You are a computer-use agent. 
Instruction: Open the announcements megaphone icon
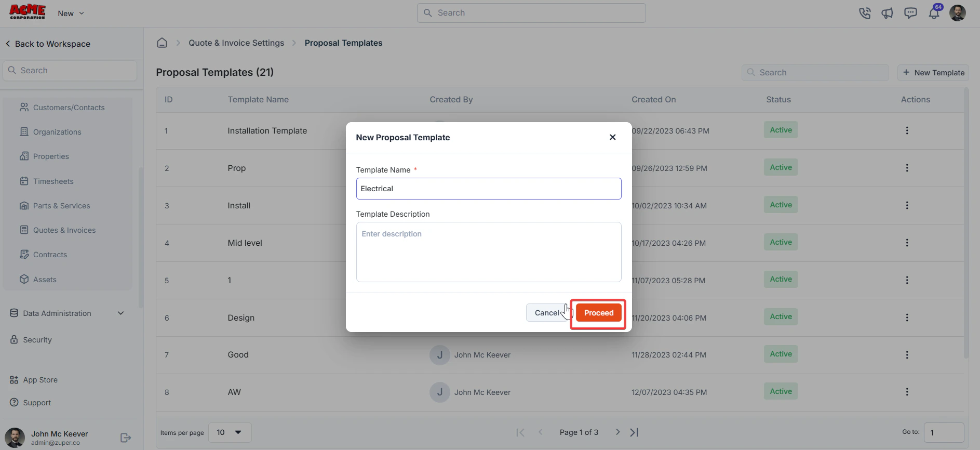coord(888,13)
